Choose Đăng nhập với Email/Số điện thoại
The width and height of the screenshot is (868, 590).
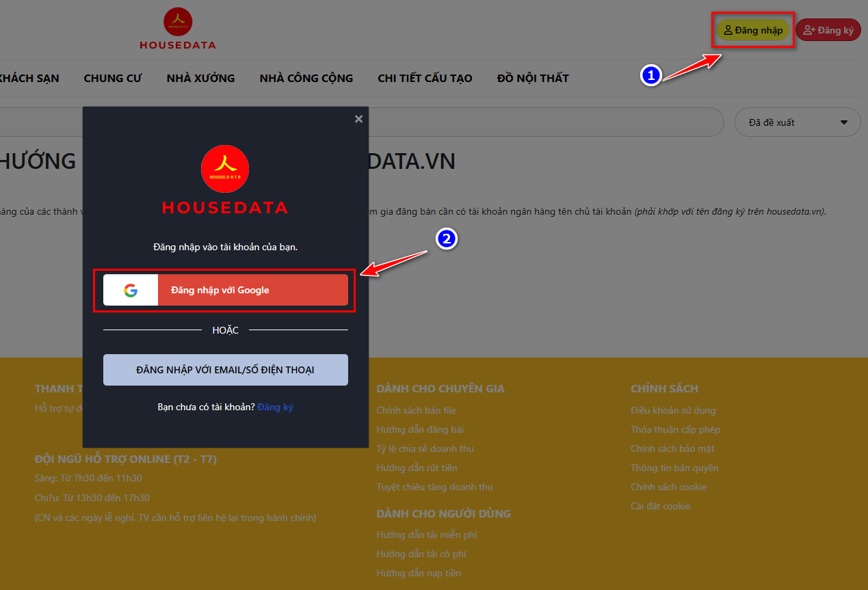tap(225, 370)
